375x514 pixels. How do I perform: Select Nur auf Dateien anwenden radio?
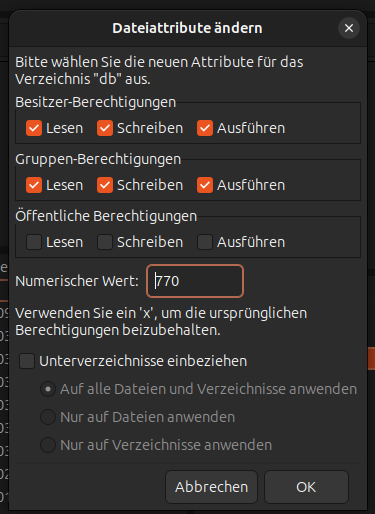tap(48, 417)
